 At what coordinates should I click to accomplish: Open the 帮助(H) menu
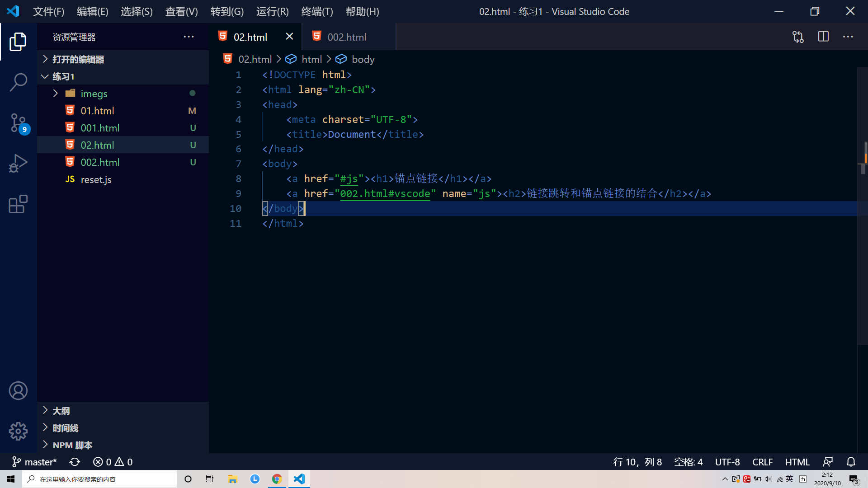click(362, 11)
